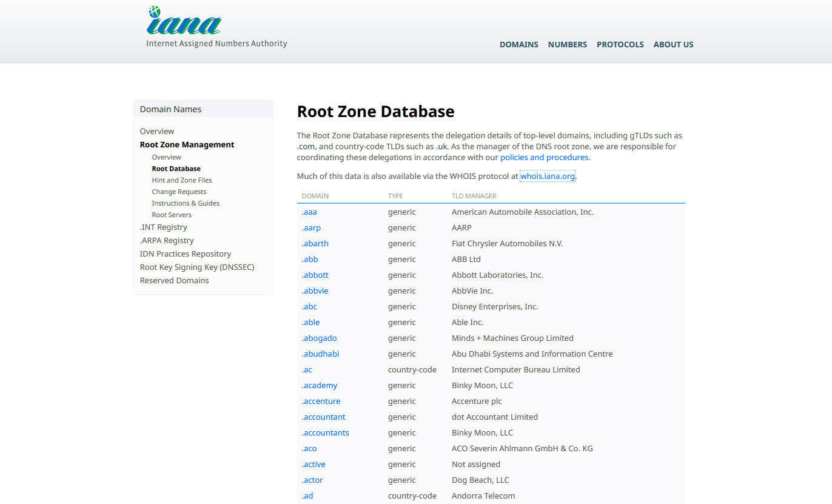
Task: Click Disney Enterprises, Inc. cell
Action: 495,306
